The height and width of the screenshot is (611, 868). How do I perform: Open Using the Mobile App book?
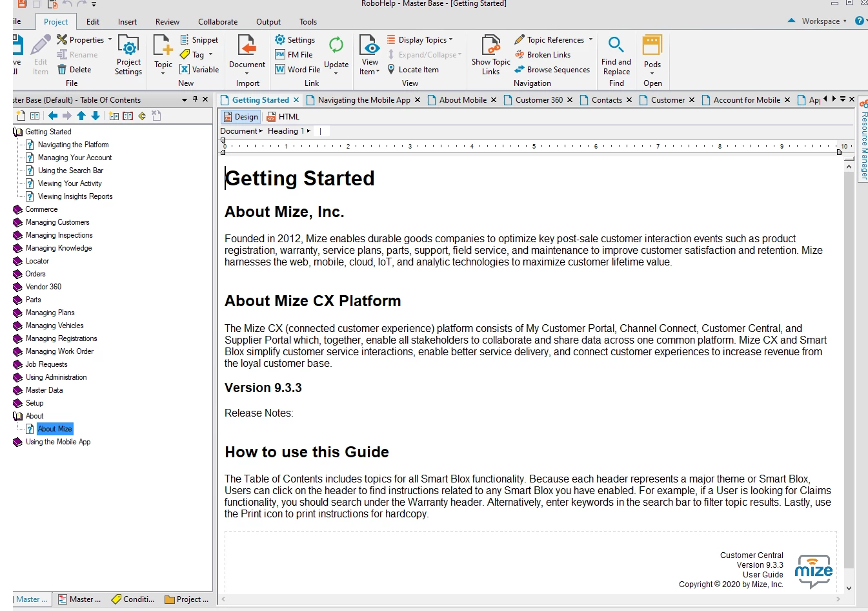(x=58, y=442)
